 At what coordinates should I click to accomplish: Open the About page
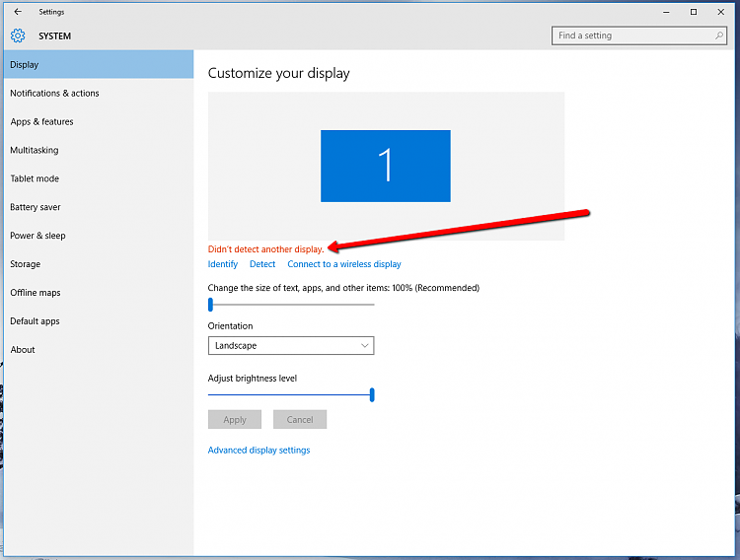tap(99, 350)
